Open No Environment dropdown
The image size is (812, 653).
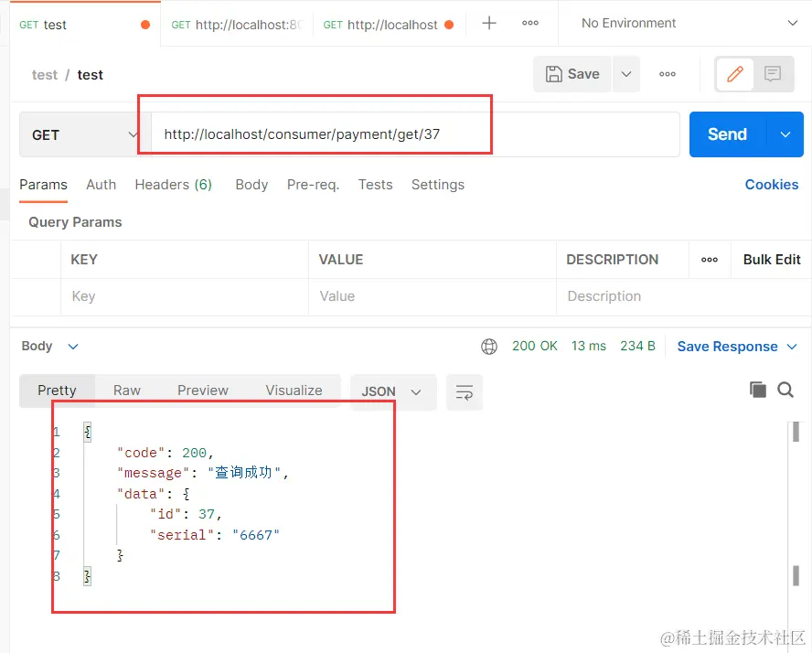[x=689, y=23]
